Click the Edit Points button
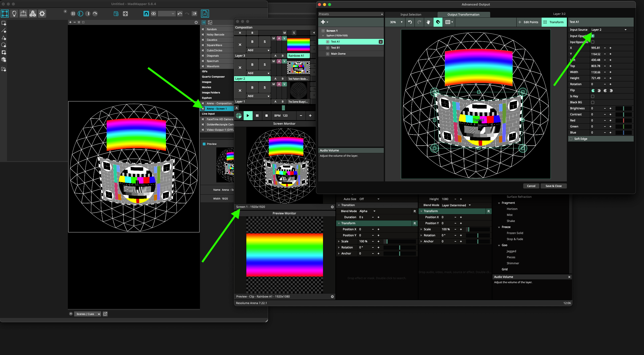644x355 pixels. pyautogui.click(x=528, y=22)
